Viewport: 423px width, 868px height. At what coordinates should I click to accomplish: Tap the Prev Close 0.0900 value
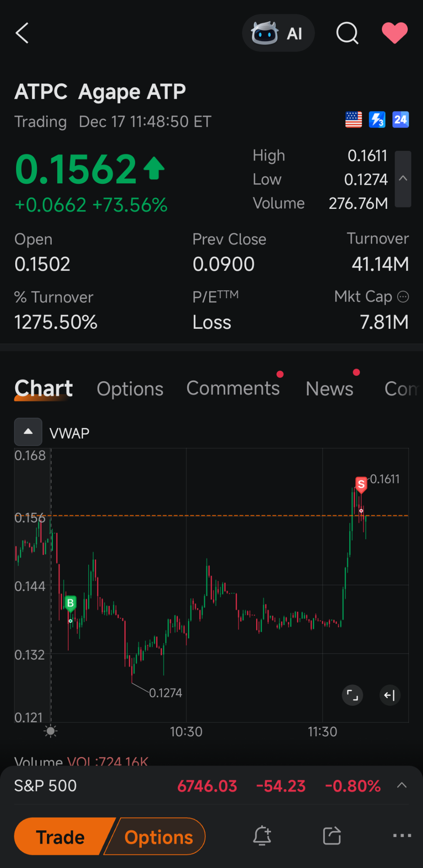(224, 264)
